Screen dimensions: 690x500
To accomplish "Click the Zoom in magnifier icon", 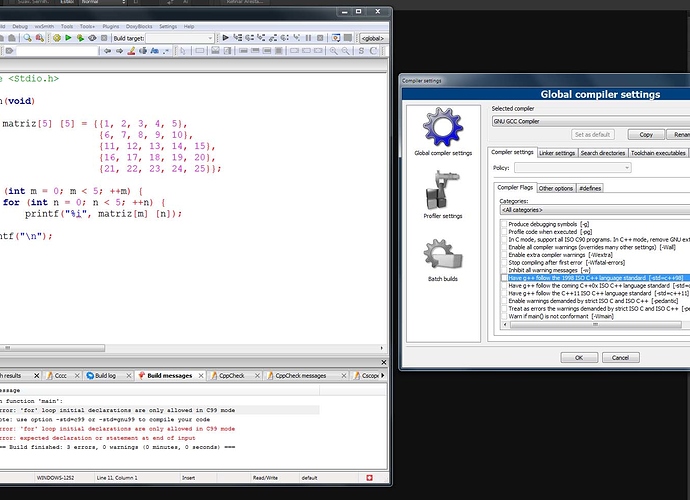I will [334, 51].
